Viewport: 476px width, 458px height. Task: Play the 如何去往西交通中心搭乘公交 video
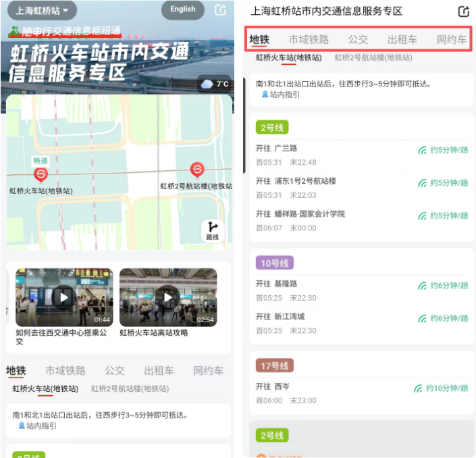pos(64,297)
